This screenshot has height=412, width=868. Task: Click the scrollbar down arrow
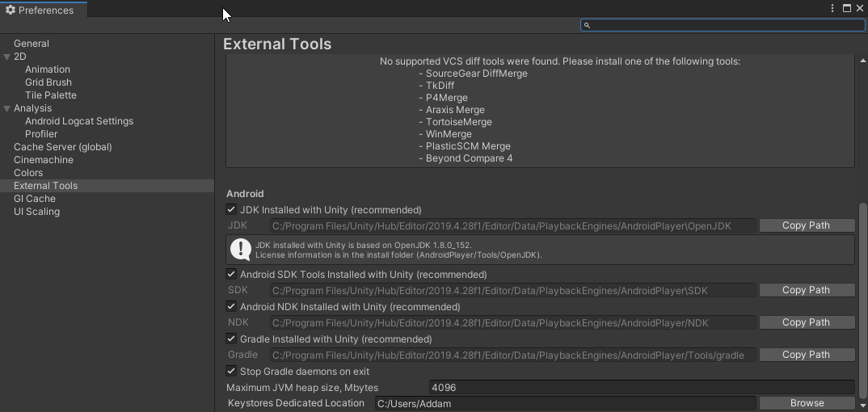[x=863, y=406]
